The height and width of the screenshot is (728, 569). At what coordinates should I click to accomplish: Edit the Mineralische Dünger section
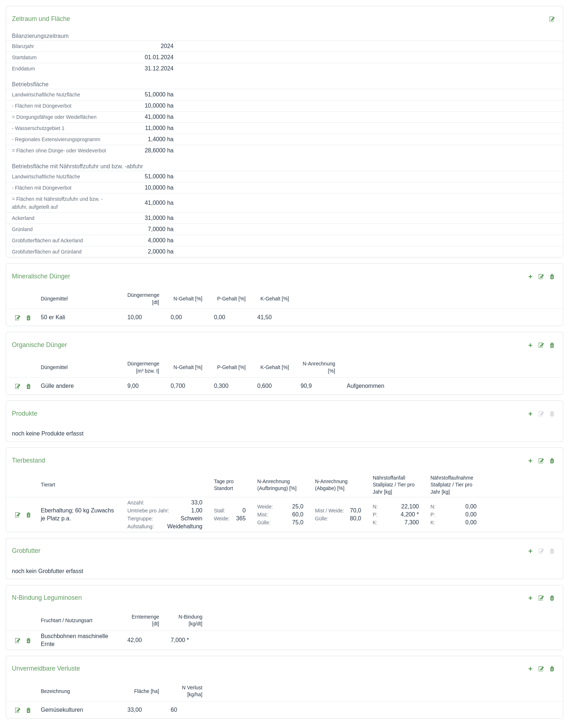click(541, 277)
